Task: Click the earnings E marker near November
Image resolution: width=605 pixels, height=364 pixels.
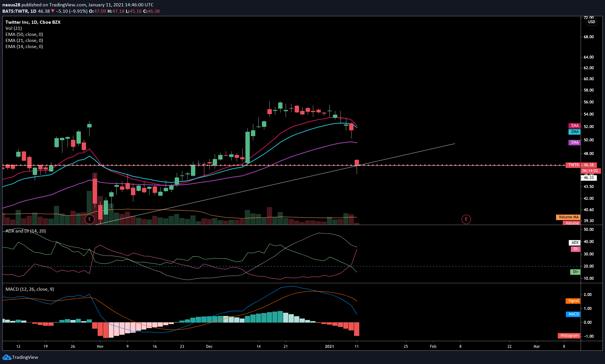Action: click(x=90, y=219)
